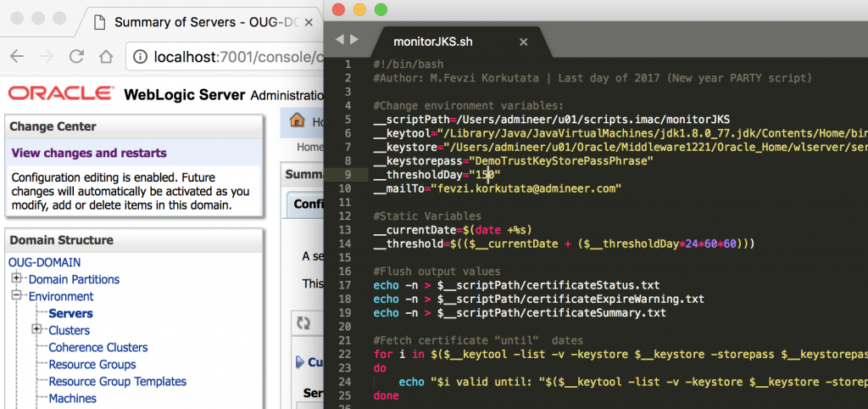
Task: Navigate to next tab arrow in editor
Action: 354,39
